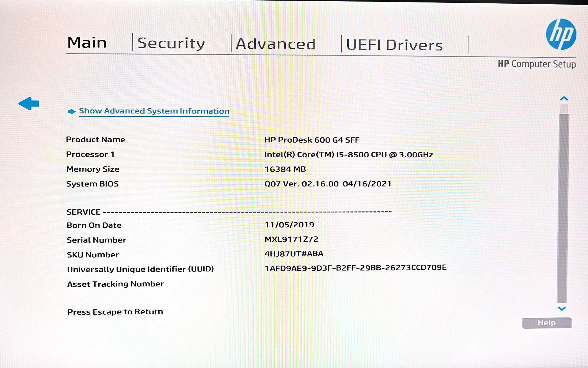Click the scroll down chevron

click(x=562, y=309)
